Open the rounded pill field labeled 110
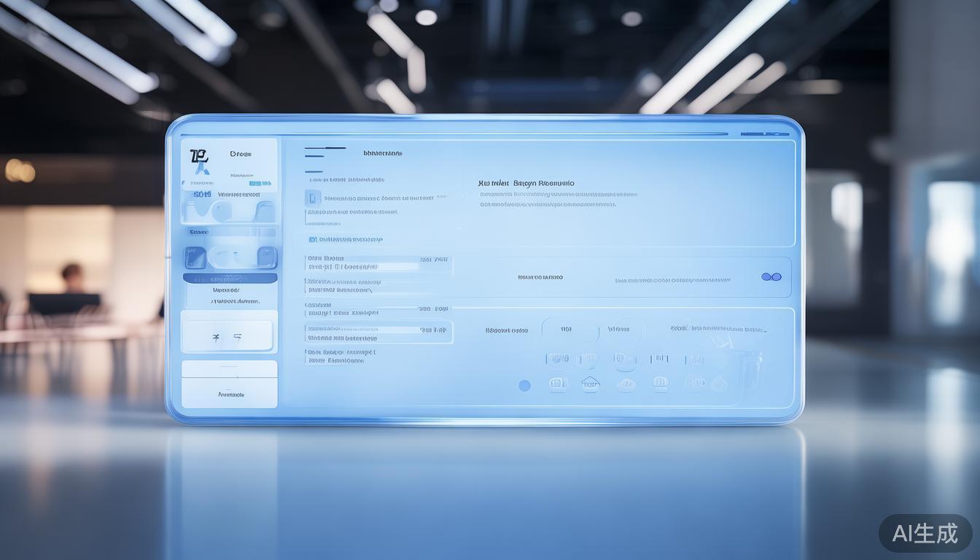980x560 pixels. pos(569,330)
